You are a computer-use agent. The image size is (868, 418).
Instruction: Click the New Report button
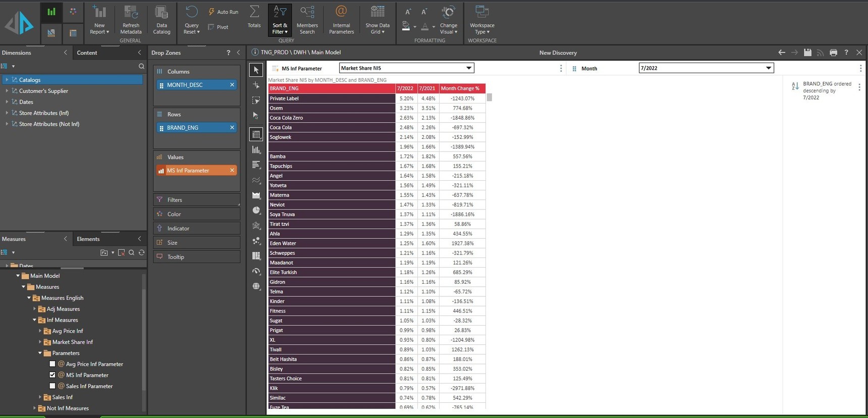[99, 20]
